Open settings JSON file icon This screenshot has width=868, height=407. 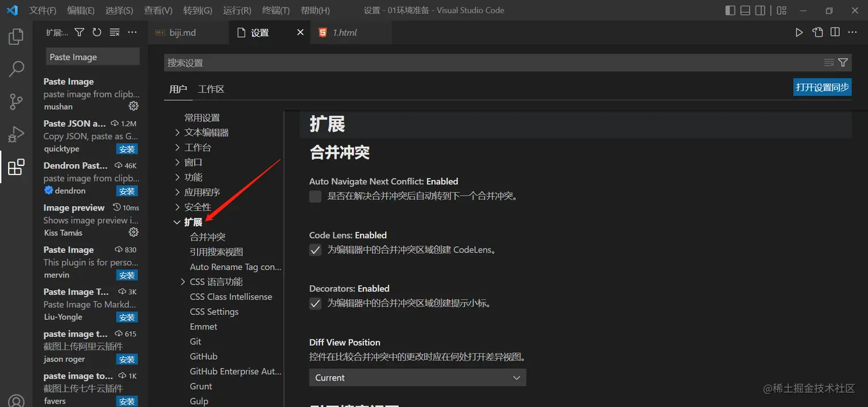coord(817,32)
